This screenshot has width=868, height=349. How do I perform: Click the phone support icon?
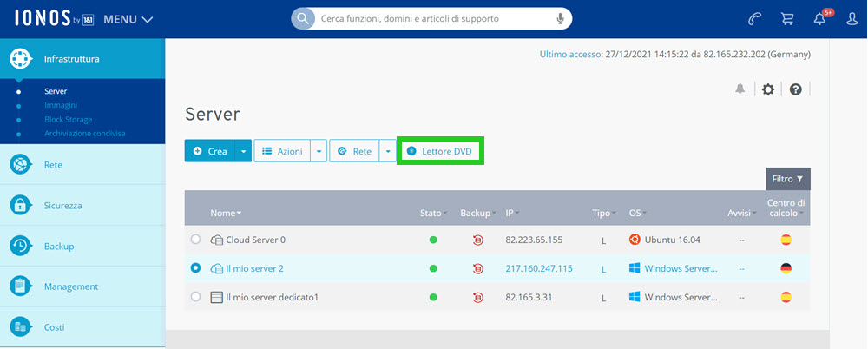click(x=754, y=19)
